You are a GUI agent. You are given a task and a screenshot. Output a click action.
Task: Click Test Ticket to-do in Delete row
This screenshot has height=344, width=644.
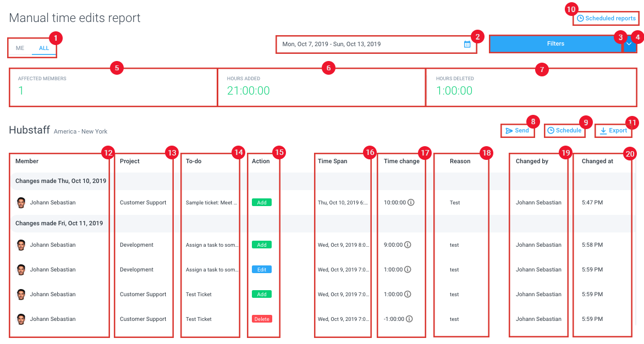199,319
